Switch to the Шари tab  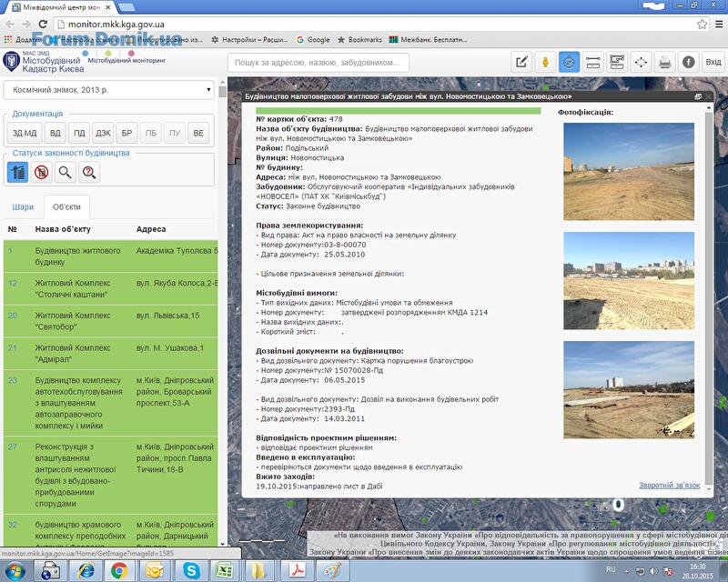point(23,206)
